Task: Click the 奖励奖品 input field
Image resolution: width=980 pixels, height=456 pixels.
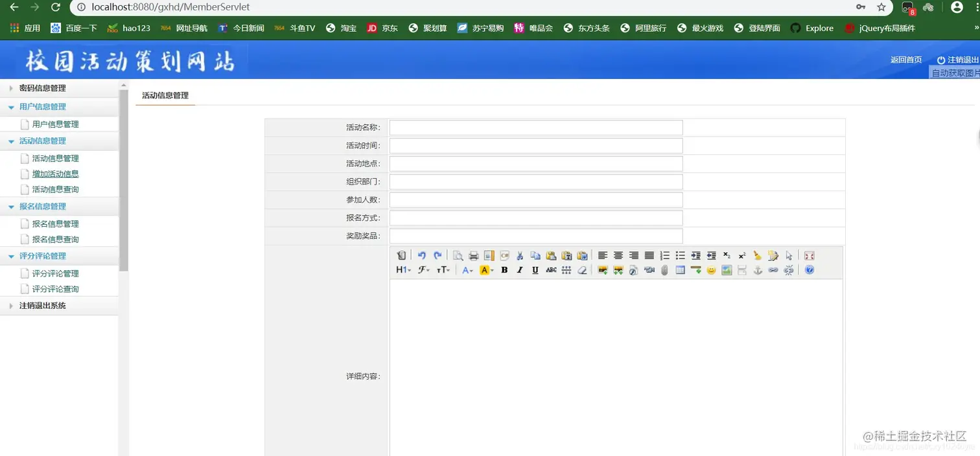Action: point(536,236)
